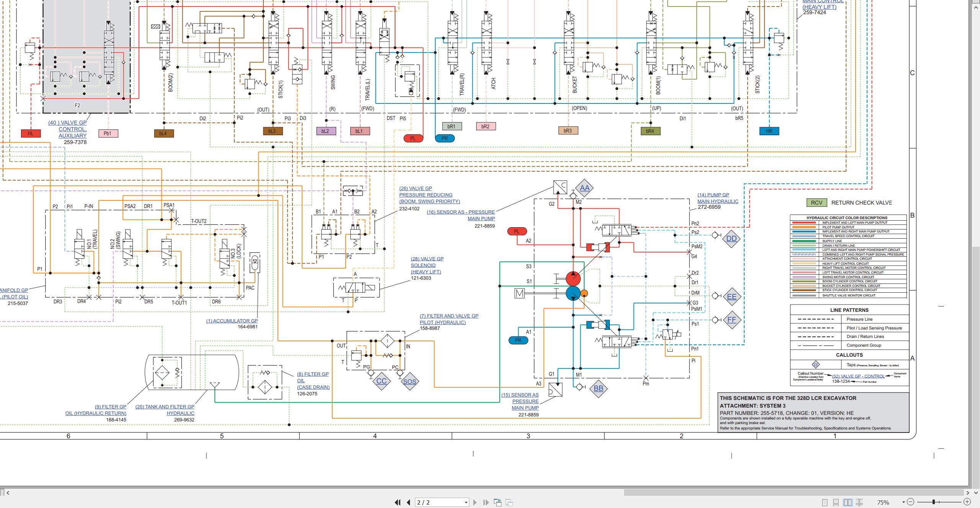Viewport: 980px width, 508px height.
Task: Open the AA pressure tap callout
Action: tap(585, 188)
